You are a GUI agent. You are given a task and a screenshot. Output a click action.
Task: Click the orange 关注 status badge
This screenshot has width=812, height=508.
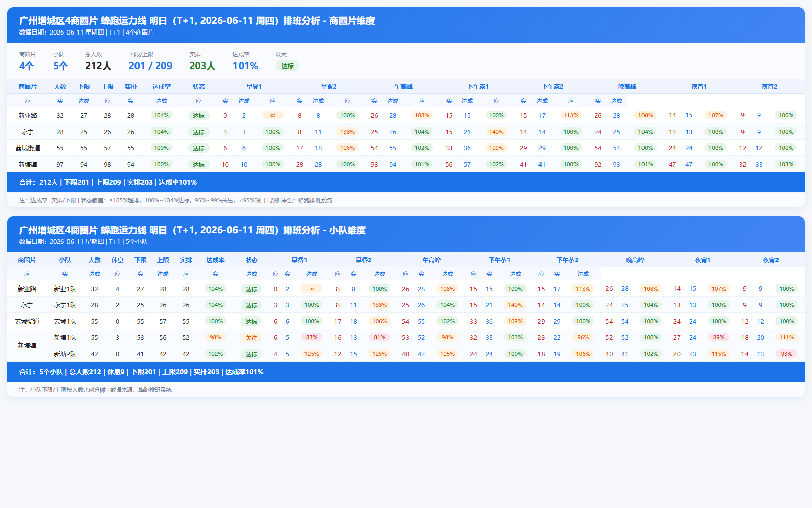[x=251, y=337]
